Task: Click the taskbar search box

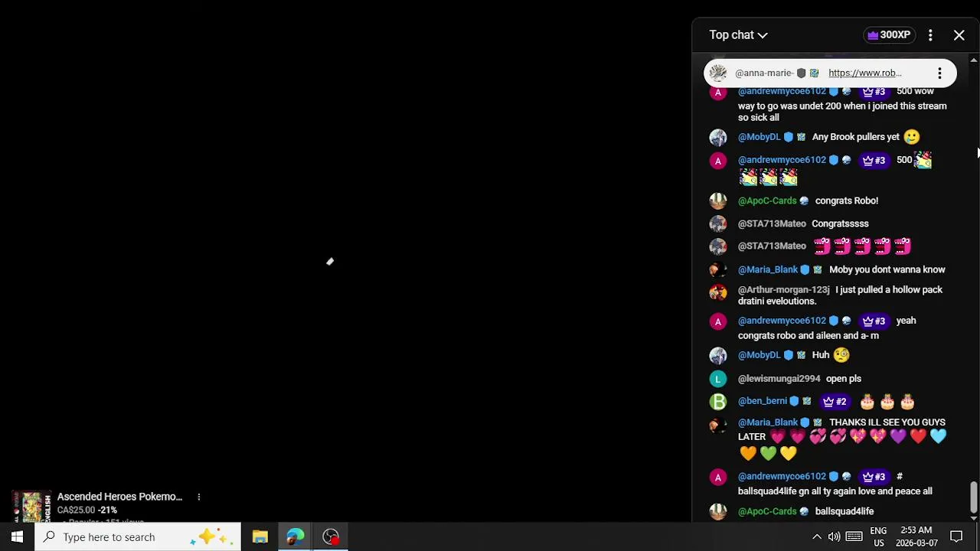Action: (138, 536)
